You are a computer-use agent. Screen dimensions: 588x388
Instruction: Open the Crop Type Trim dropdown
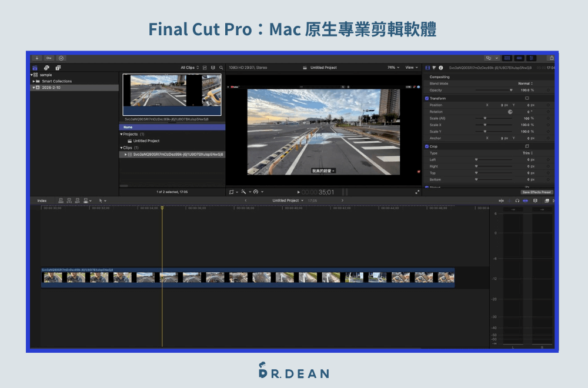(527, 153)
